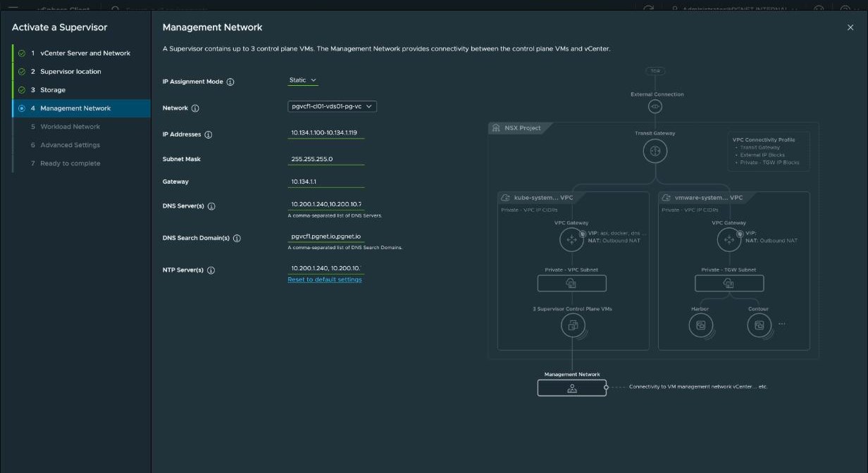Image resolution: width=868 pixels, height=473 pixels.
Task: Click the DNS Search Domain(s) input field
Action: pyautogui.click(x=326, y=237)
